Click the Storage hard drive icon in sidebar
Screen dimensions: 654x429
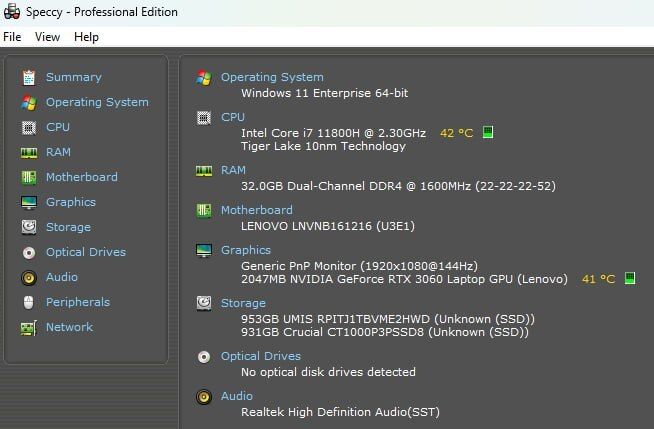(29, 227)
